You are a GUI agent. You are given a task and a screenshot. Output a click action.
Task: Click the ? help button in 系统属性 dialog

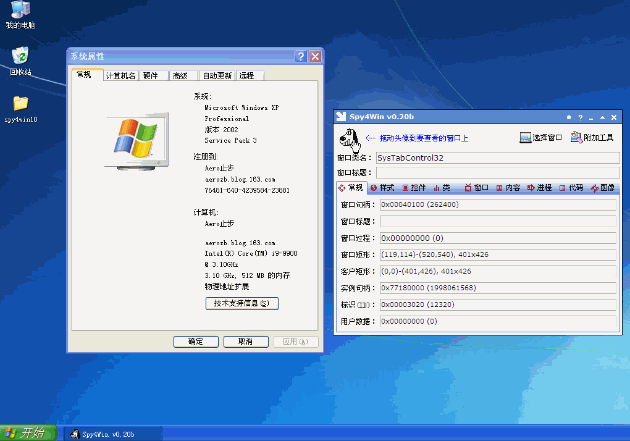301,56
